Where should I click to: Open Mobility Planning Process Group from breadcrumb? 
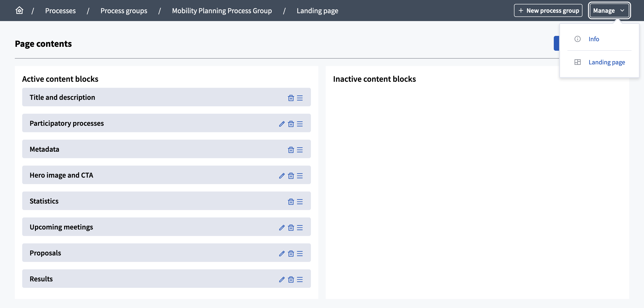pos(222,10)
